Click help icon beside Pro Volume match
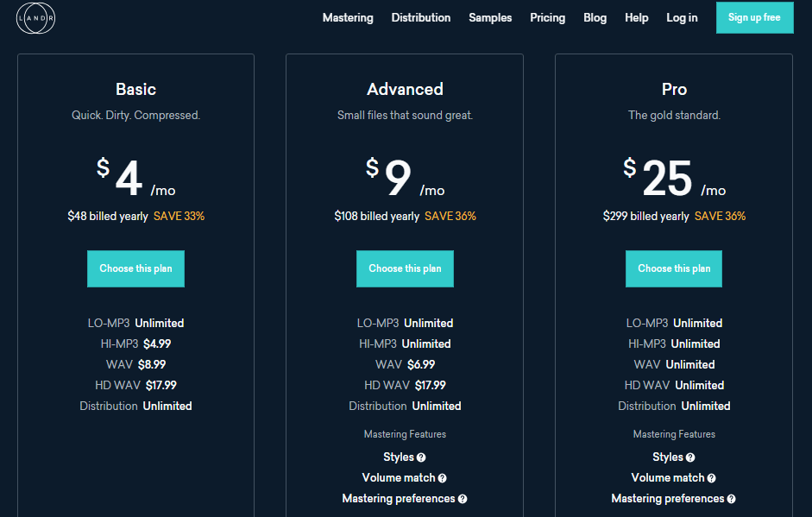The height and width of the screenshot is (517, 812). (x=712, y=478)
